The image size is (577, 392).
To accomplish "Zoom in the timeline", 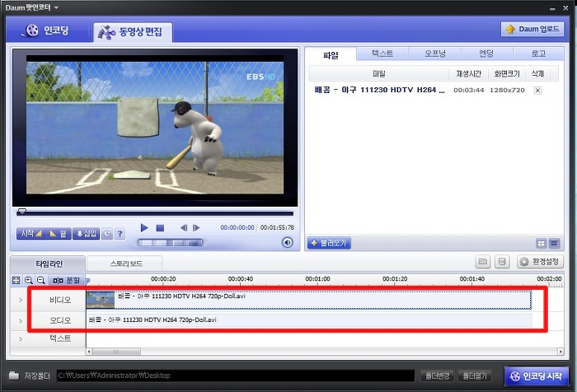I will tap(28, 280).
